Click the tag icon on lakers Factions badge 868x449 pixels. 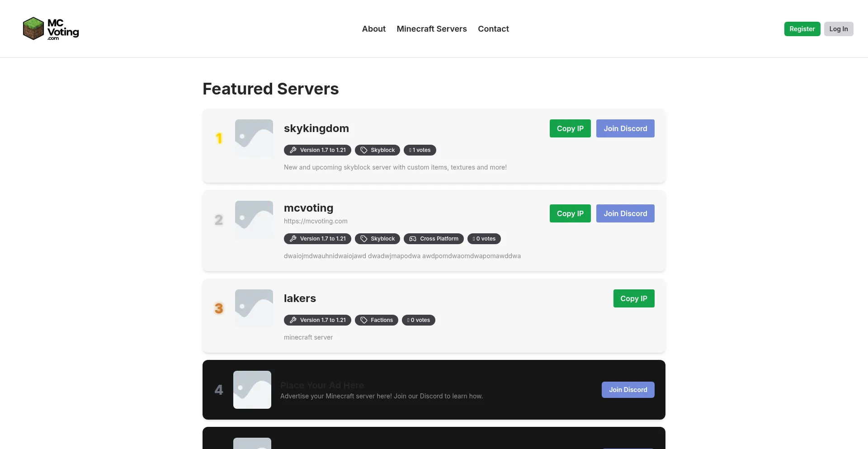(x=363, y=320)
